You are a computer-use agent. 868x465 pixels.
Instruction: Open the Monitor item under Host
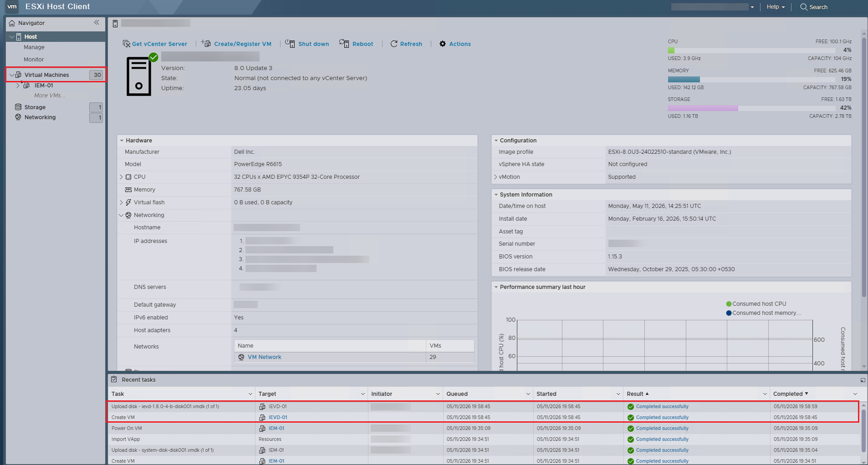pos(34,60)
